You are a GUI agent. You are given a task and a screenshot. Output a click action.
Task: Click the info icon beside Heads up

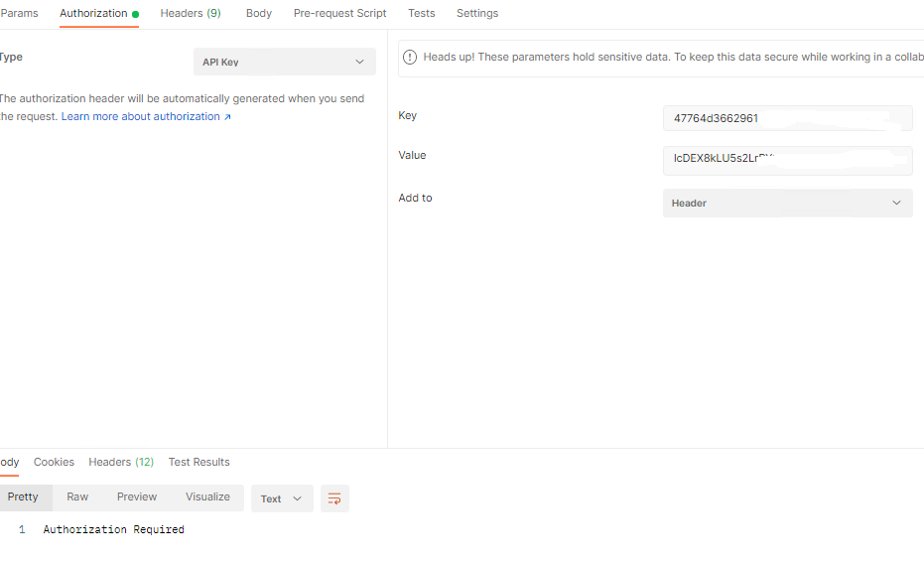pos(411,57)
